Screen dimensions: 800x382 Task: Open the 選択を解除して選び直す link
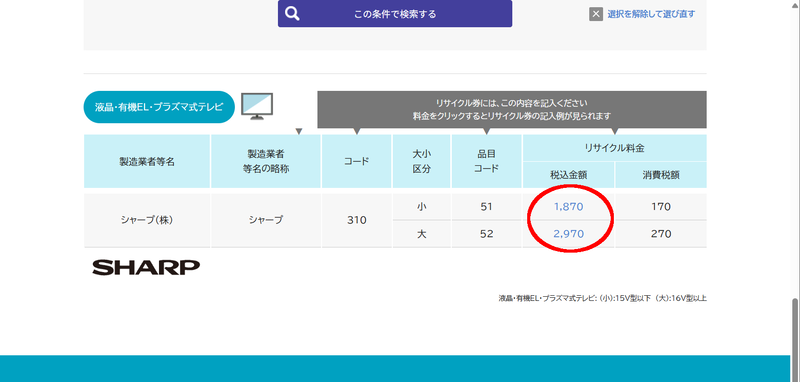pyautogui.click(x=651, y=14)
